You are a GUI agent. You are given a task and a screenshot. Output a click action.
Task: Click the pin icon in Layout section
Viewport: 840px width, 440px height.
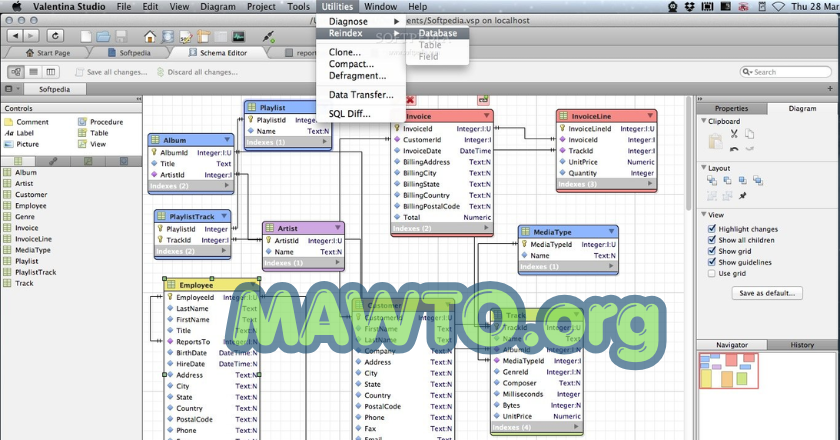pos(742,196)
